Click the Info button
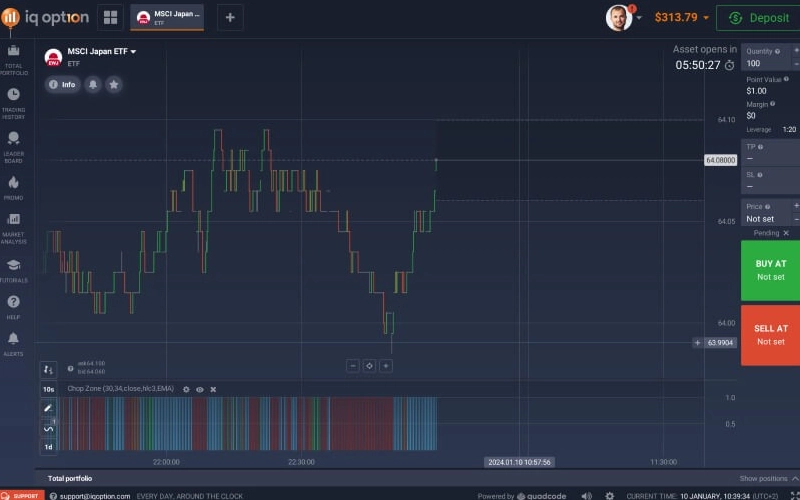 62,85
